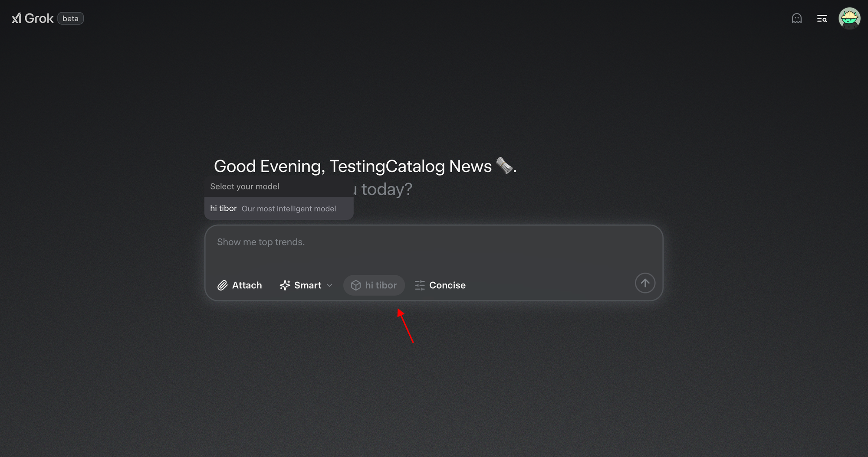
Task: Open the profile avatar menu
Action: click(x=849, y=18)
